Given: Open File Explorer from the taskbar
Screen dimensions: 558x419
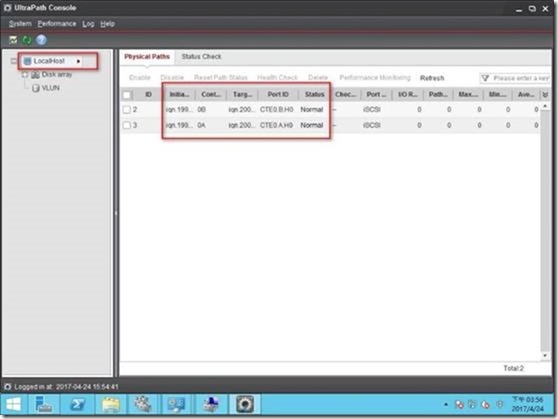Looking at the screenshot, I should (111, 404).
